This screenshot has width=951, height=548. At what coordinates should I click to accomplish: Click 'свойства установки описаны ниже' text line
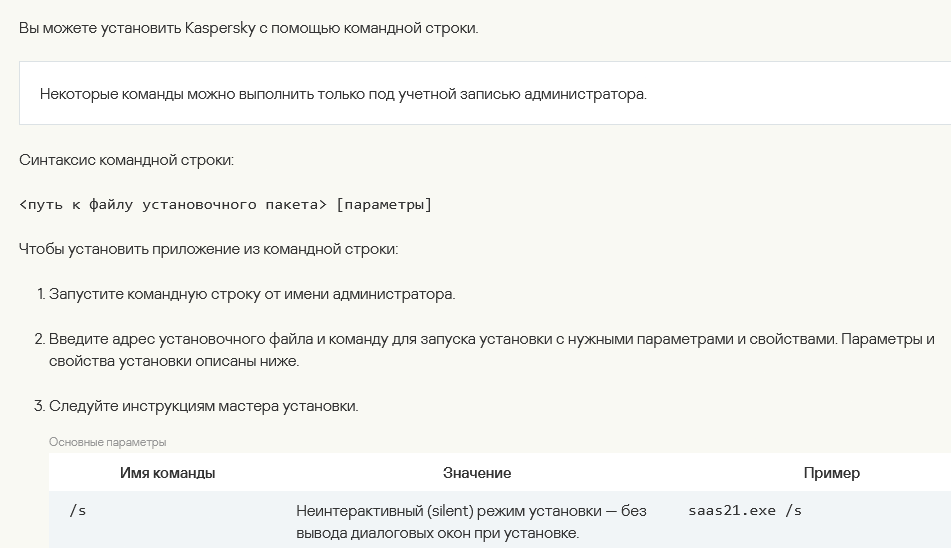[174, 361]
